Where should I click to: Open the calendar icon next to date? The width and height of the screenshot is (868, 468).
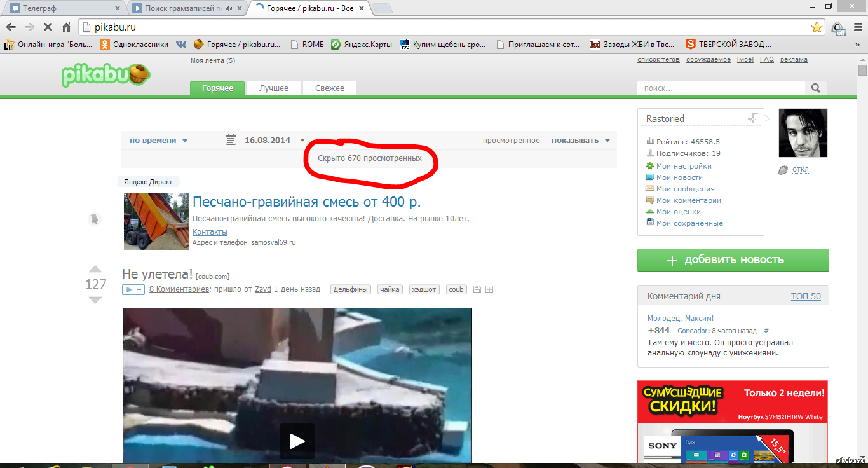[231, 141]
